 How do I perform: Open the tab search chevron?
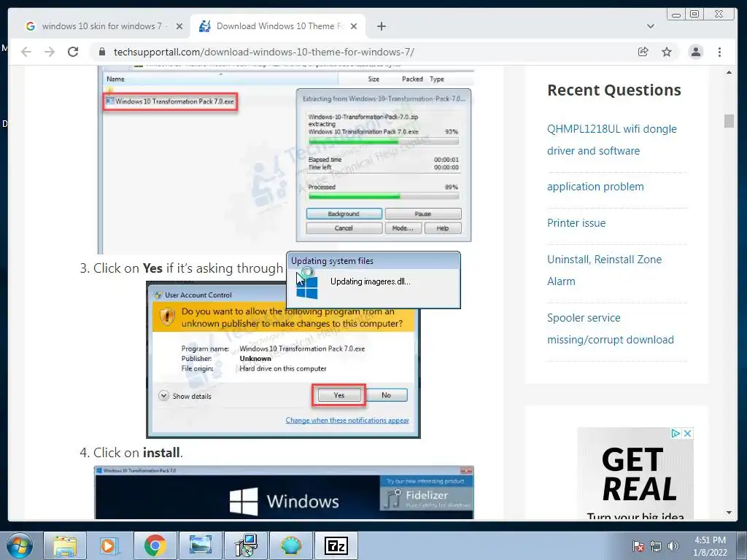[650, 26]
